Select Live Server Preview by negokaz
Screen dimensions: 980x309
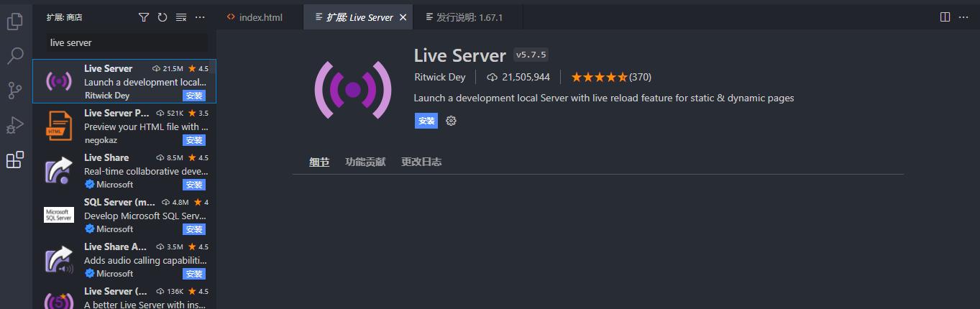tap(124, 126)
